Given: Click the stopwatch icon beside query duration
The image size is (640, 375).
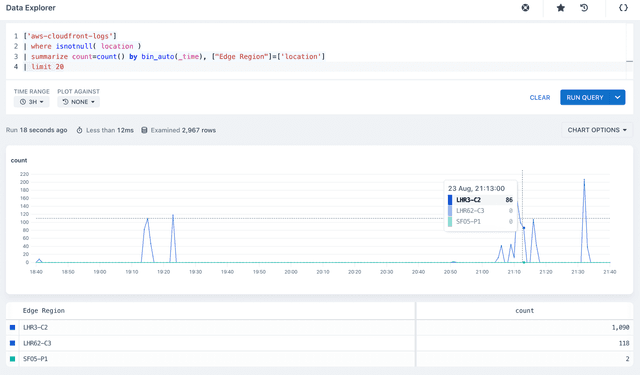Looking at the screenshot, I should coord(80,130).
